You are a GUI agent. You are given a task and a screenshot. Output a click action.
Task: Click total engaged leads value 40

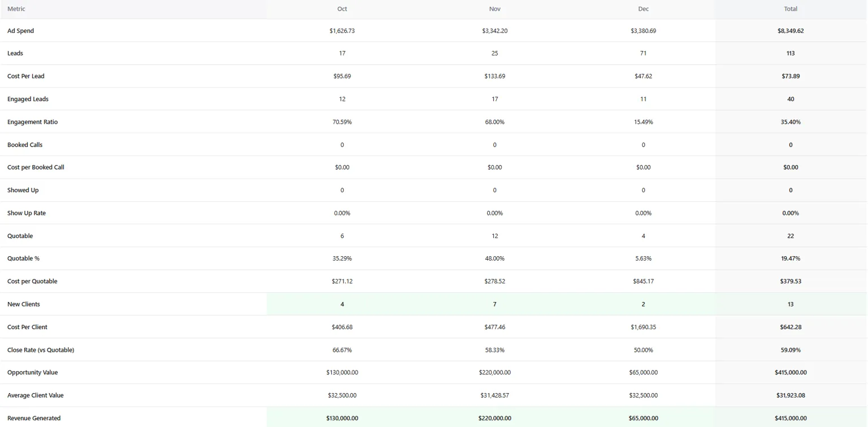(791, 99)
